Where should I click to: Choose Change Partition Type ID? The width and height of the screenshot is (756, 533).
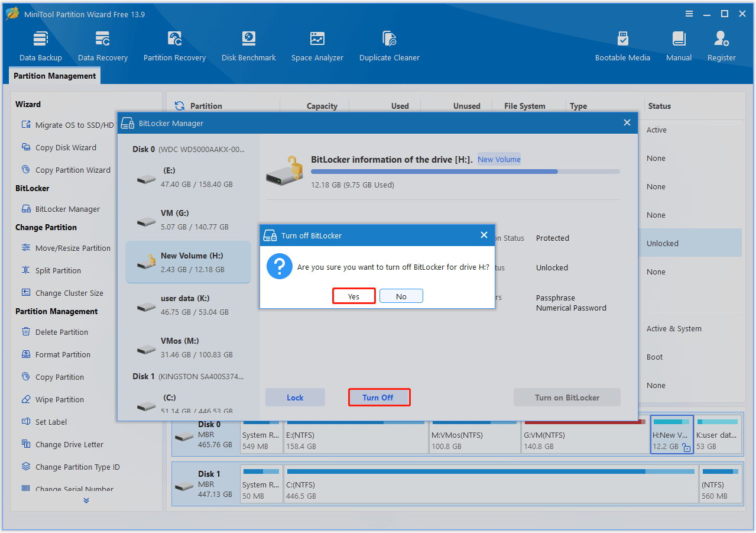click(x=70, y=467)
